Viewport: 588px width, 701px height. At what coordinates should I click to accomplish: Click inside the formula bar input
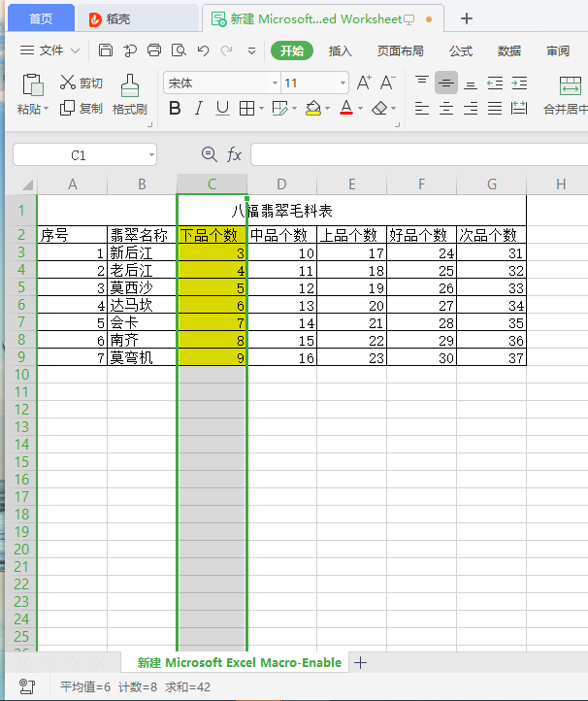pos(419,154)
